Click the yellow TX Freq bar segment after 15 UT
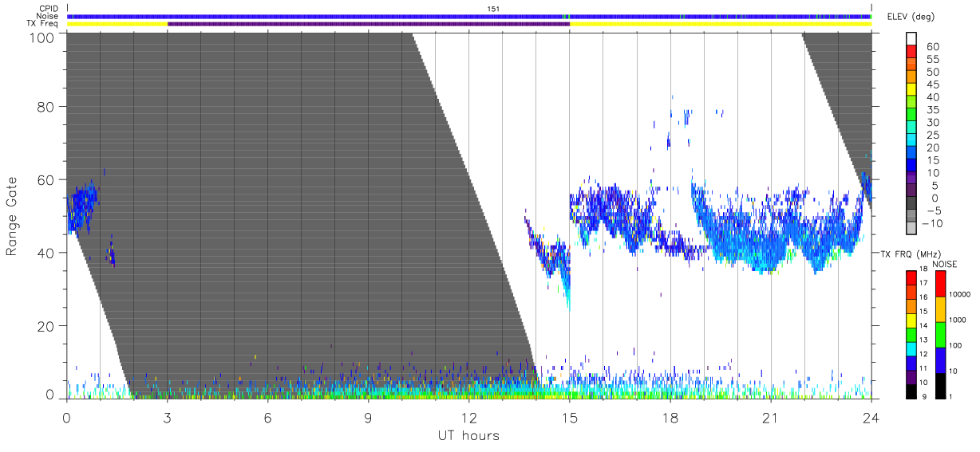 click(x=720, y=24)
